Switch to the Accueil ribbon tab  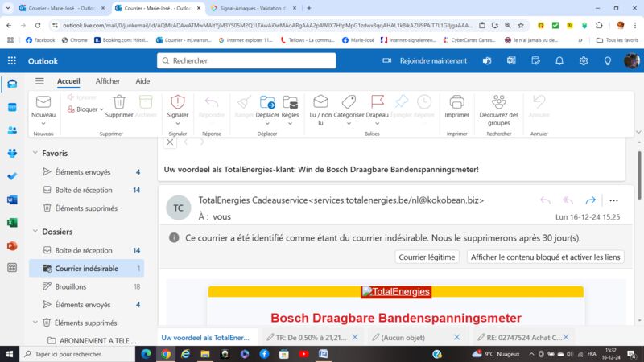68,81
